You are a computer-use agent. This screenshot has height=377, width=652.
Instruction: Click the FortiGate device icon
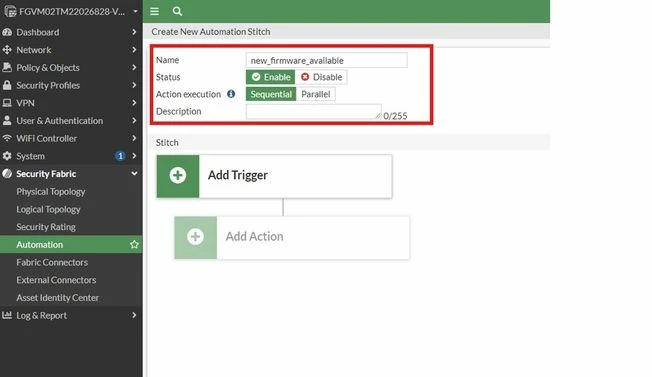pos(10,11)
